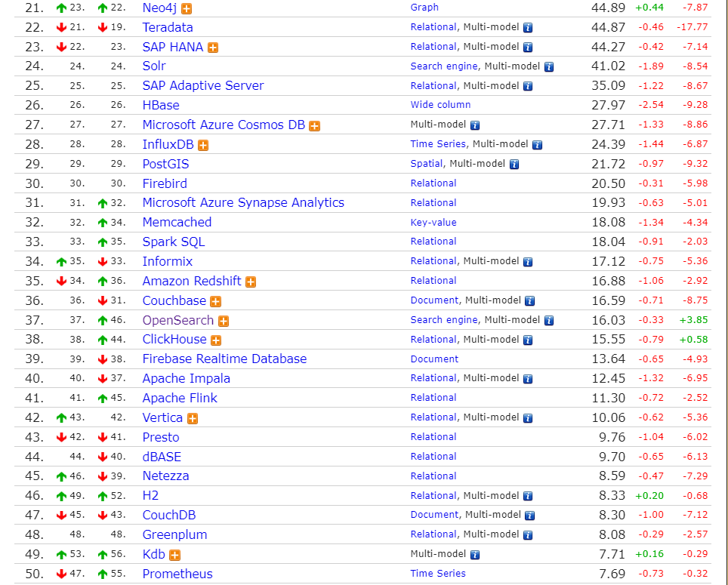The width and height of the screenshot is (728, 585).
Task: Open the Neo4j database link
Action: [x=159, y=8]
